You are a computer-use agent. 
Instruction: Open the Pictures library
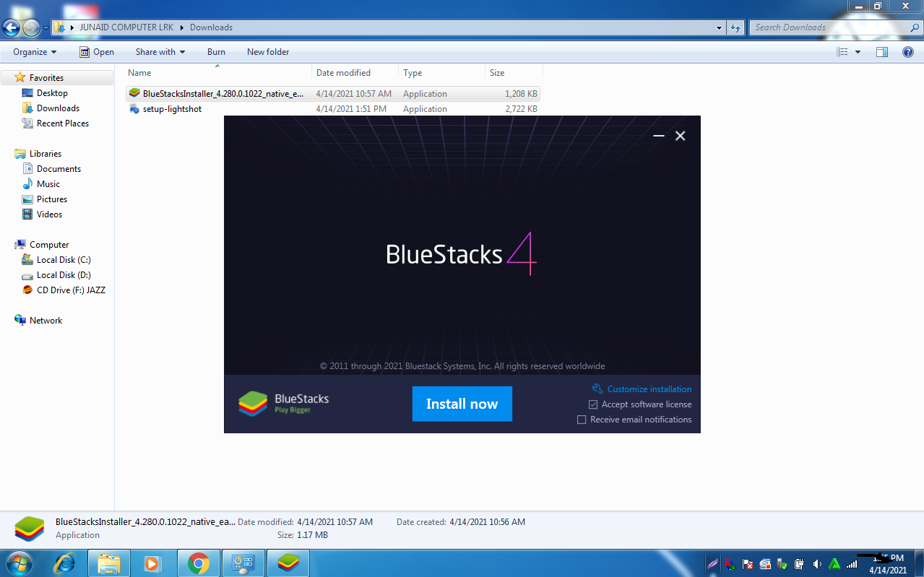coord(52,199)
